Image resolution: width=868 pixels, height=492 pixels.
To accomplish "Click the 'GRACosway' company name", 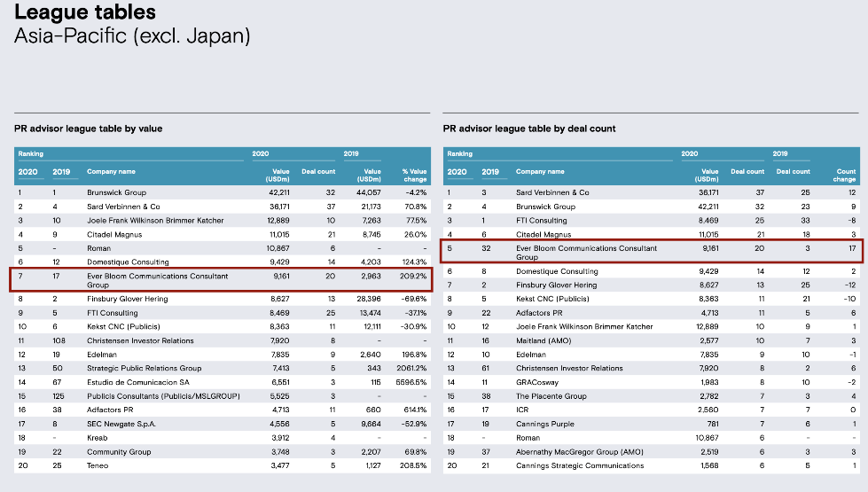I will pyautogui.click(x=537, y=382).
